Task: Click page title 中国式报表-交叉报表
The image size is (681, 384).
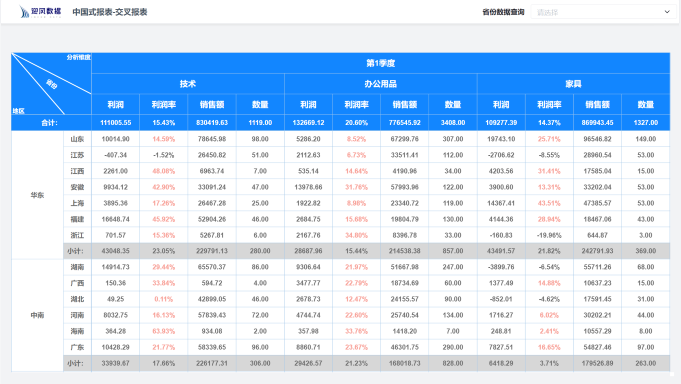Action: click(x=110, y=12)
